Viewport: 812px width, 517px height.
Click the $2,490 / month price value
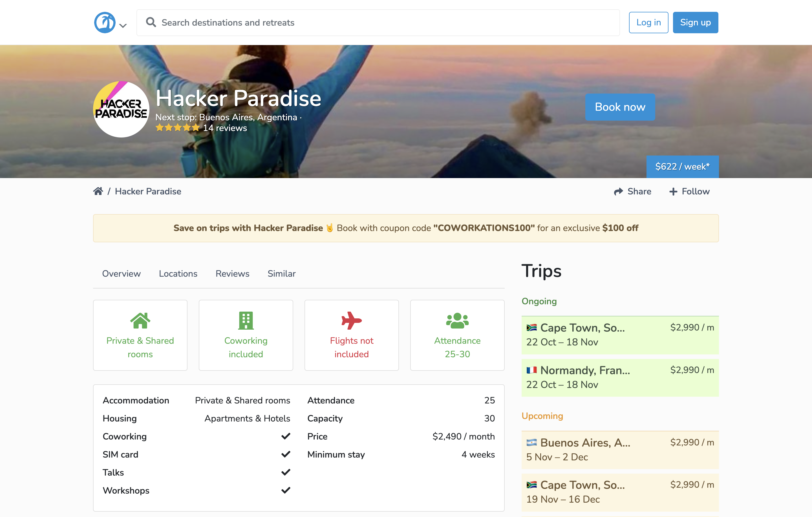(x=463, y=436)
